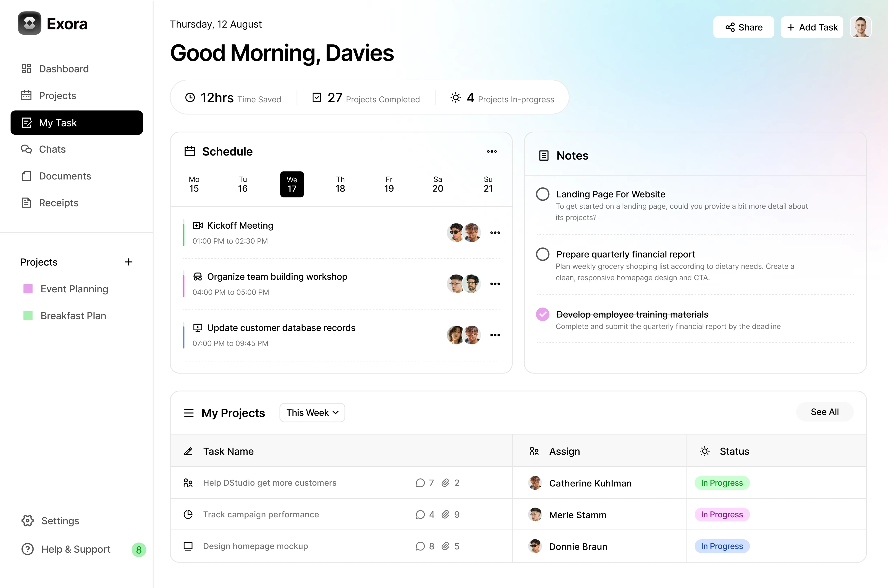Click the comment icon on Track campaign performance
The height and width of the screenshot is (588, 888).
tap(420, 514)
